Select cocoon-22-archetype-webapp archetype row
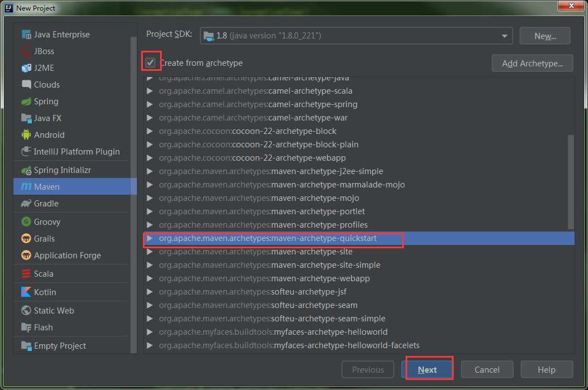Viewport: 588px width, 390px height. click(359, 158)
